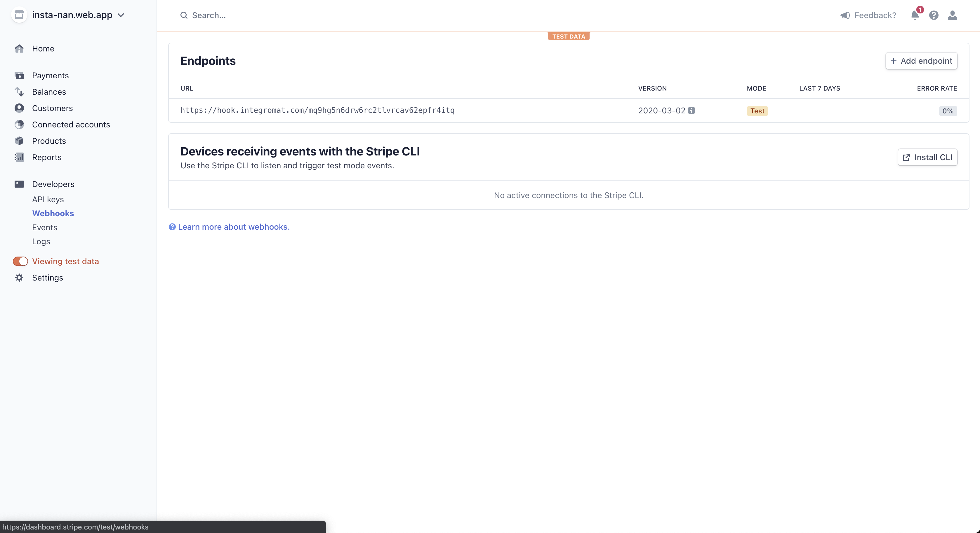Click the Install CLI button
Viewport: 980px width, 533px height.
[x=927, y=157]
